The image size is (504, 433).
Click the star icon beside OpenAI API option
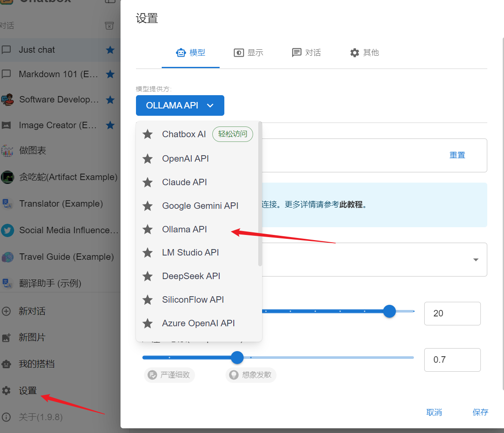(148, 158)
